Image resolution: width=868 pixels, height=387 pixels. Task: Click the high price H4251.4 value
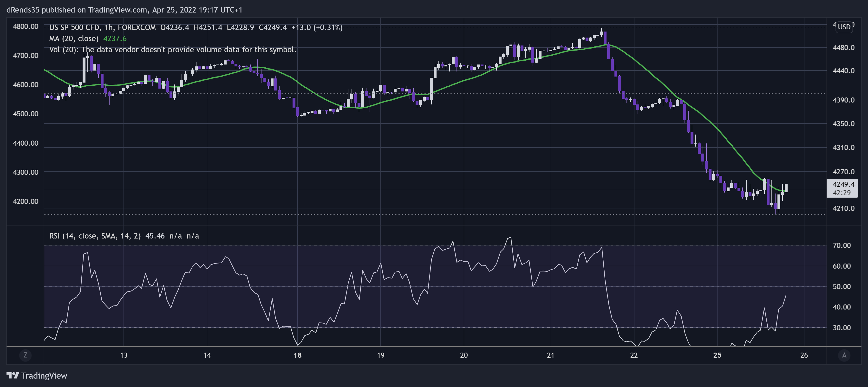pos(208,27)
